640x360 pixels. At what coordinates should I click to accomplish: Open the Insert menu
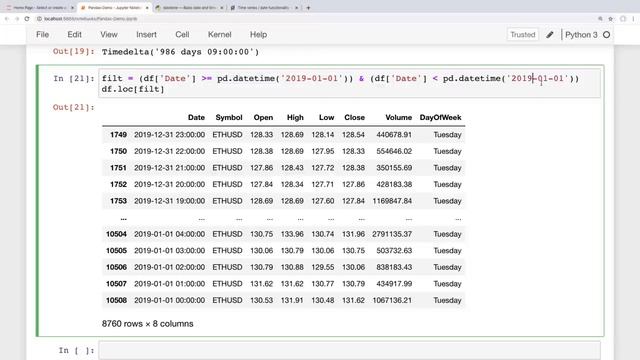(146, 35)
